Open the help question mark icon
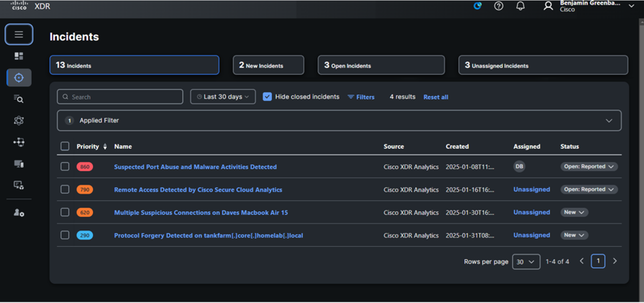The image size is (644, 303). tap(498, 6)
